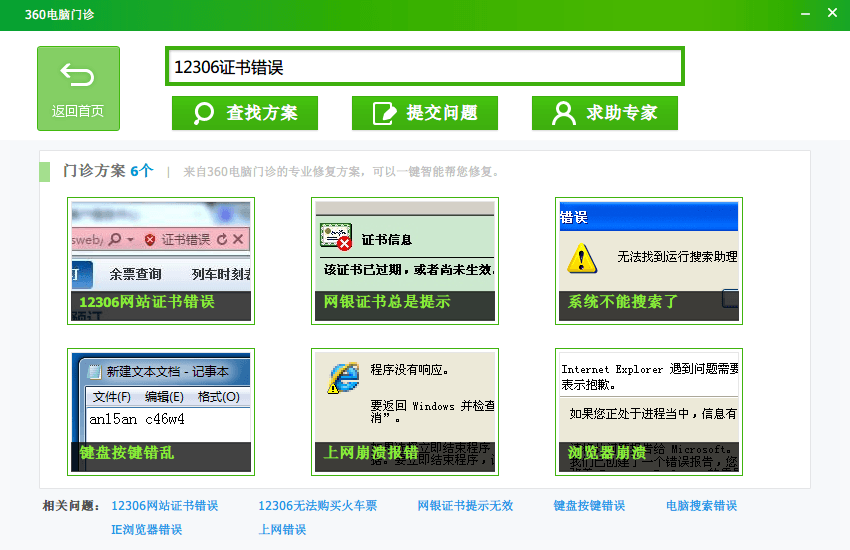The width and height of the screenshot is (850, 550).
Task: Open the 12306网站证书错误 solution thumbnail
Action: 161,261
